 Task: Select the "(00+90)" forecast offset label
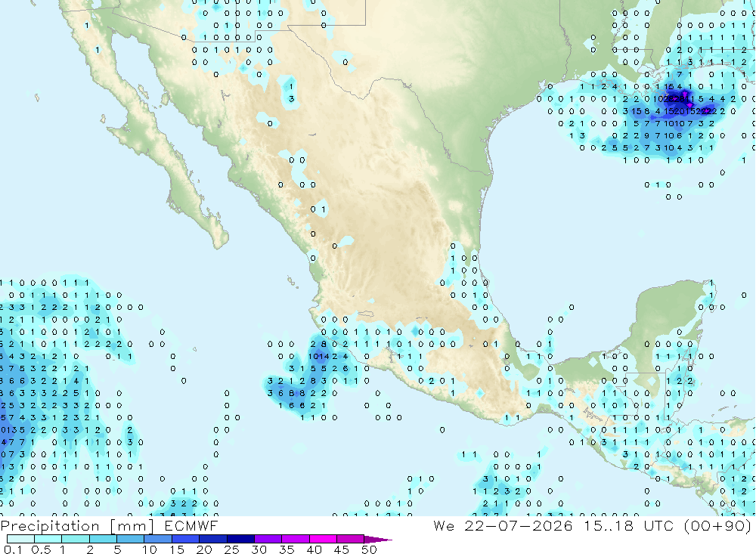pyautogui.click(x=718, y=525)
